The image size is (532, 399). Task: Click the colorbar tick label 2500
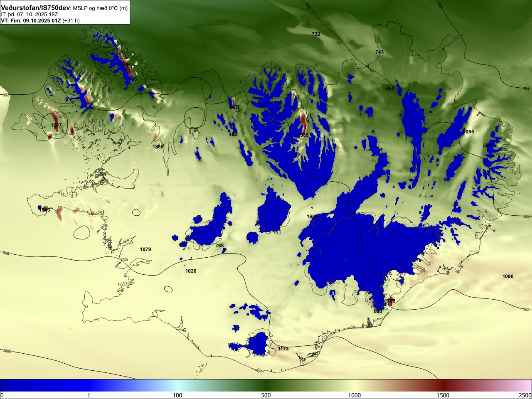pyautogui.click(x=525, y=395)
